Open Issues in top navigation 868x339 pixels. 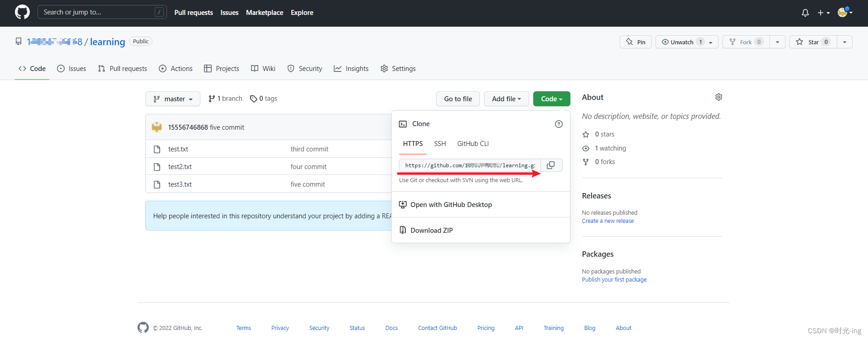(x=229, y=13)
